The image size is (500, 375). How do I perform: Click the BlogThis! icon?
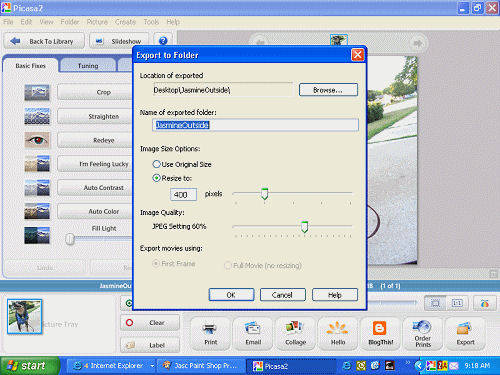[x=380, y=329]
